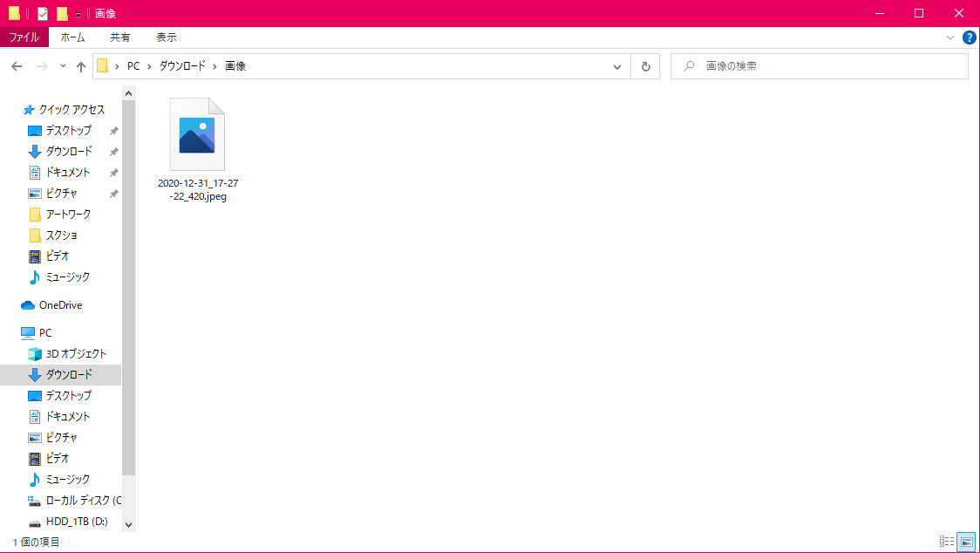Image resolution: width=980 pixels, height=553 pixels.
Task: Open ミュージック under Quick Access
Action: [x=67, y=276]
